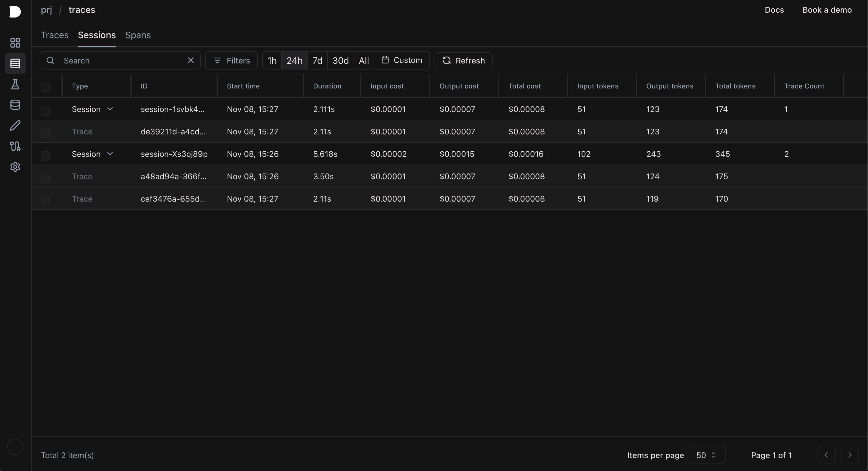Select checkbox for session-Xs3oj89p row

pos(45,156)
